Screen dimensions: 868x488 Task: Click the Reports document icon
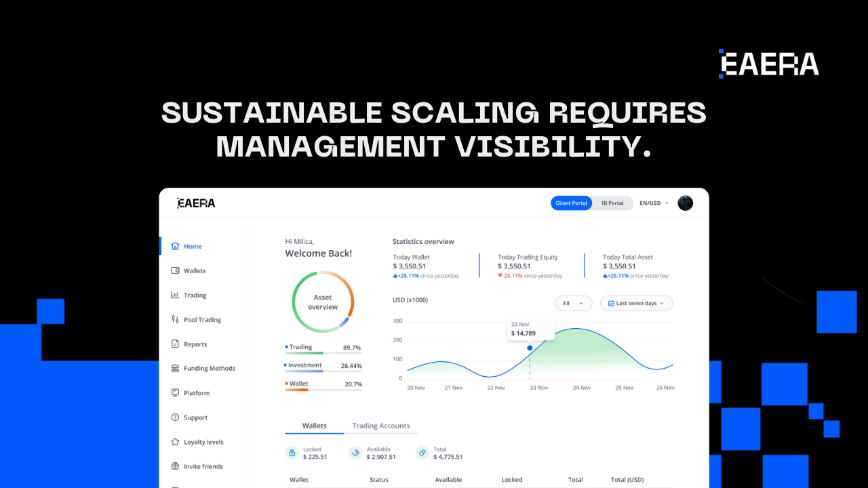[176, 344]
